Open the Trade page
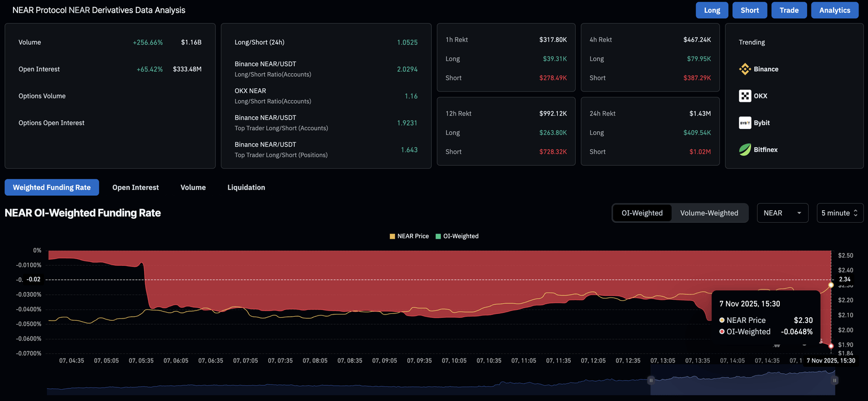The image size is (868, 401). [789, 10]
